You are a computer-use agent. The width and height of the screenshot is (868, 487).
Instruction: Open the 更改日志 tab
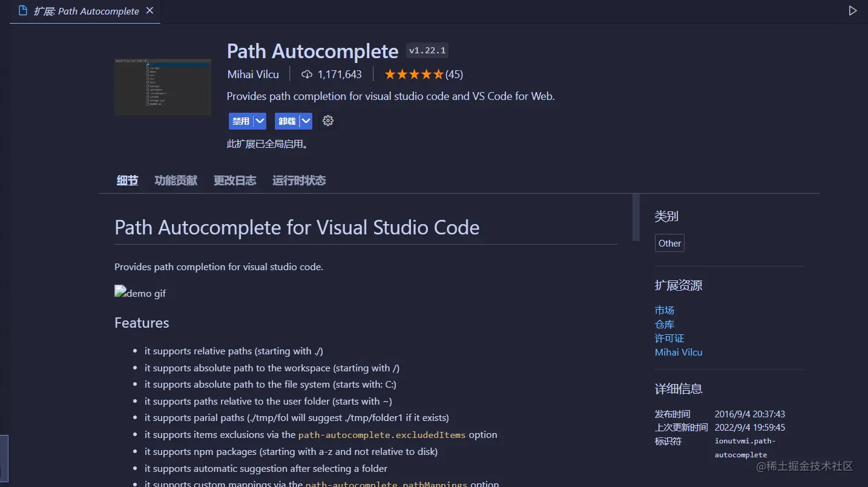click(x=235, y=181)
